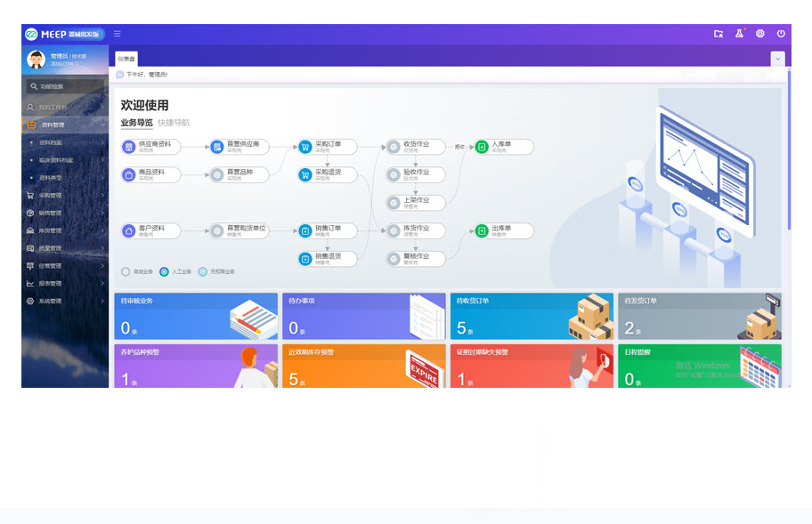This screenshot has height=524, width=812.
Task: Switch to the 业务导览 tab
Action: coord(137,123)
